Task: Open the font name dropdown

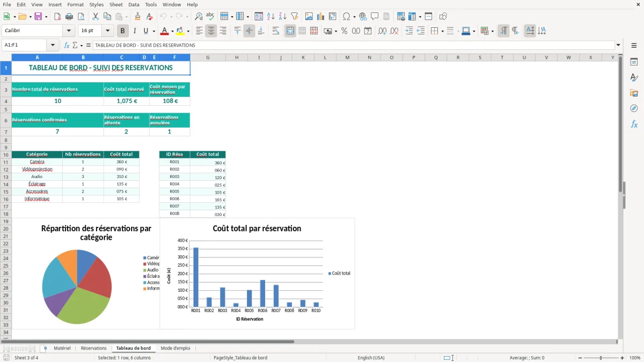Action: coord(69,31)
